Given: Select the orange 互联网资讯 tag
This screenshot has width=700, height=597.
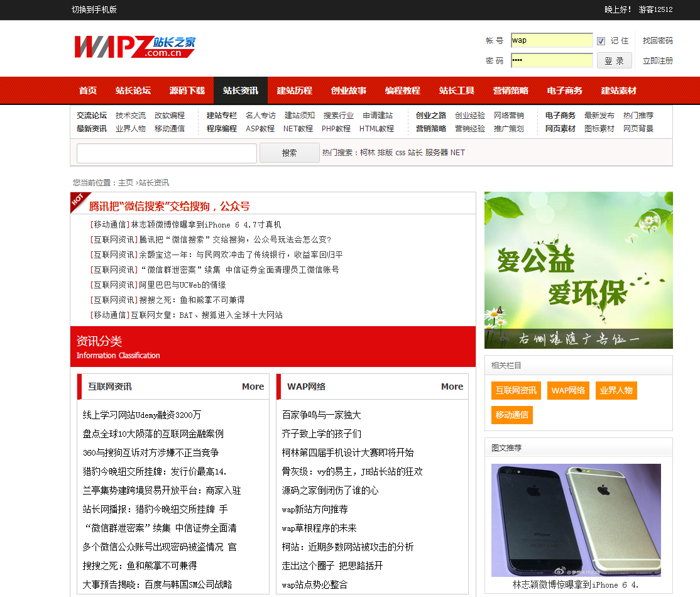Looking at the screenshot, I should pyautogui.click(x=516, y=390).
